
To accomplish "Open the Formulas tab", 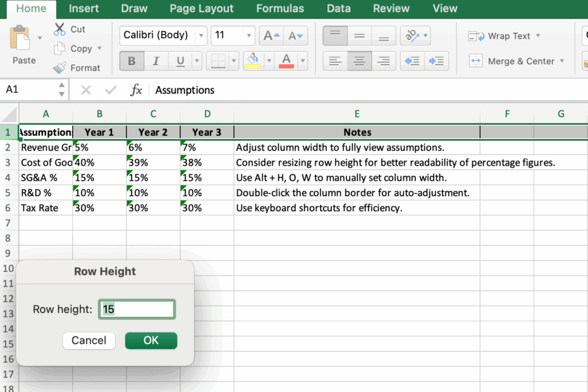I will coord(279,8).
